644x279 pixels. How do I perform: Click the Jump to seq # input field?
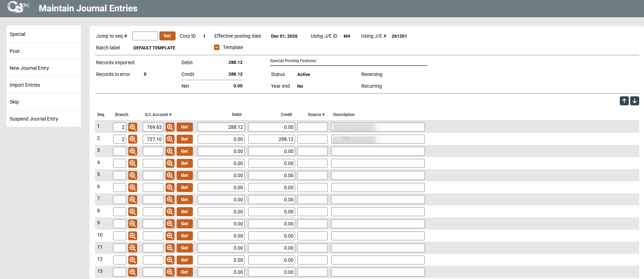pos(145,36)
